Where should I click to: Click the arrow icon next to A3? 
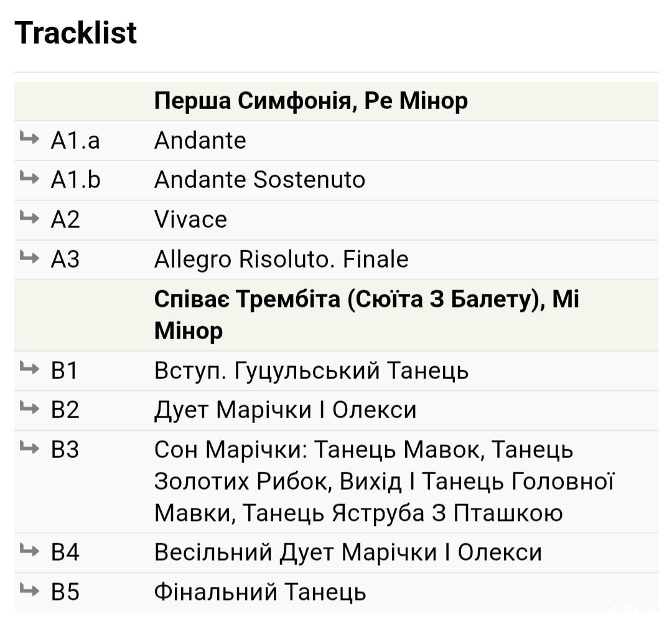pyautogui.click(x=29, y=257)
